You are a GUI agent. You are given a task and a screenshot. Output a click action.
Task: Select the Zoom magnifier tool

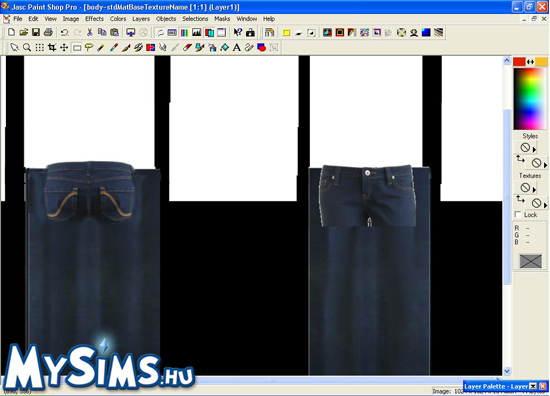tap(27, 47)
